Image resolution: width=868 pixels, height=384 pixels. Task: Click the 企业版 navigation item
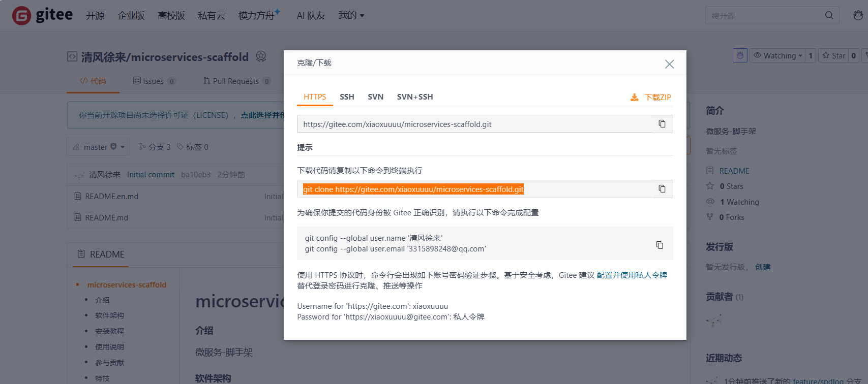[131, 16]
